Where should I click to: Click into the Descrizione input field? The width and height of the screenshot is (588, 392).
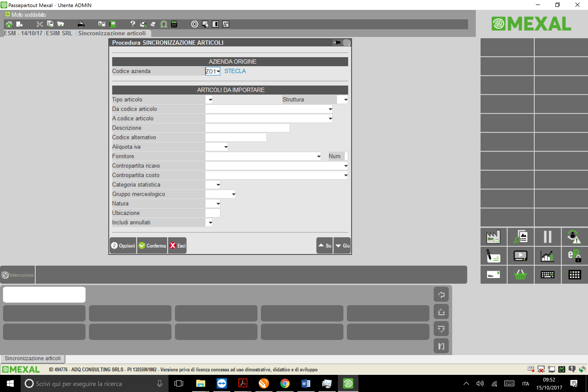[x=247, y=128]
